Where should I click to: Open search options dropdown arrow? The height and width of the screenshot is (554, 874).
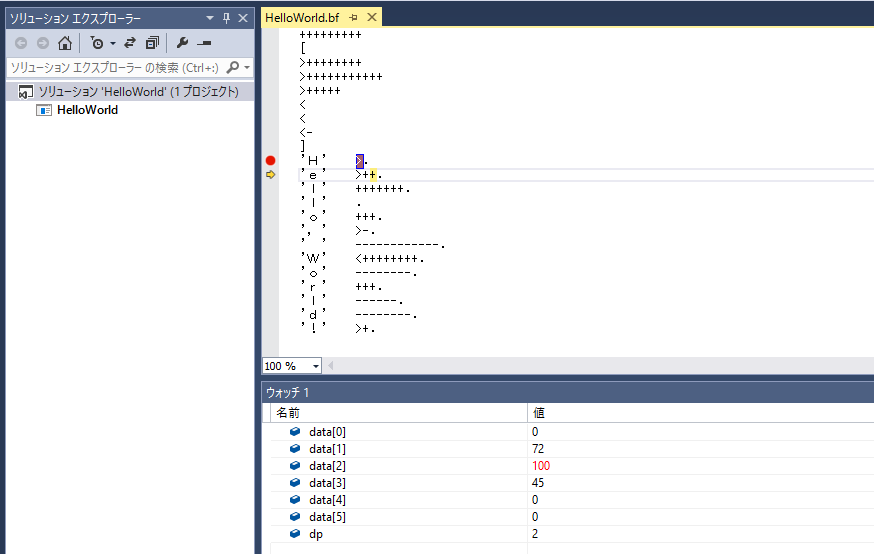[247, 67]
